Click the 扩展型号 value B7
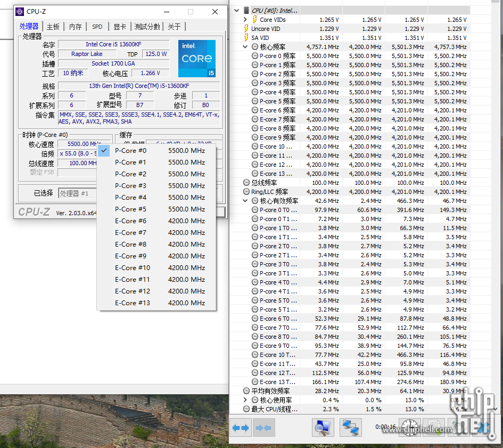This screenshot has height=448, width=503. tap(140, 105)
